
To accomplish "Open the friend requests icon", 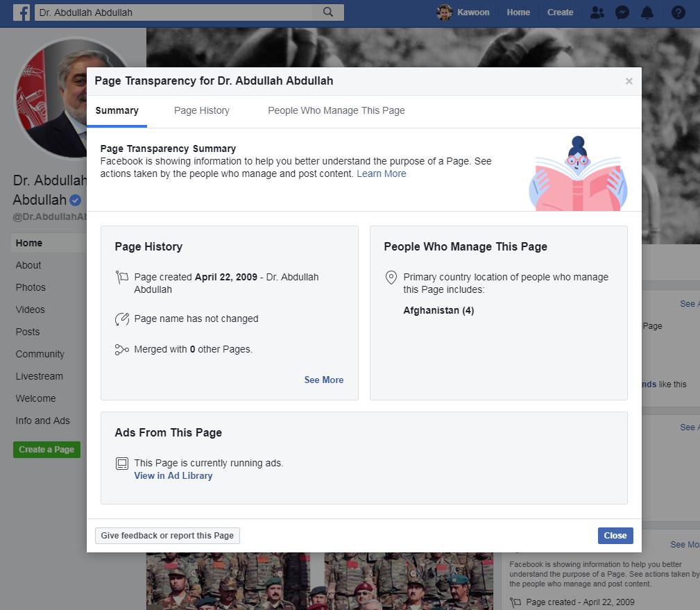I will point(597,12).
